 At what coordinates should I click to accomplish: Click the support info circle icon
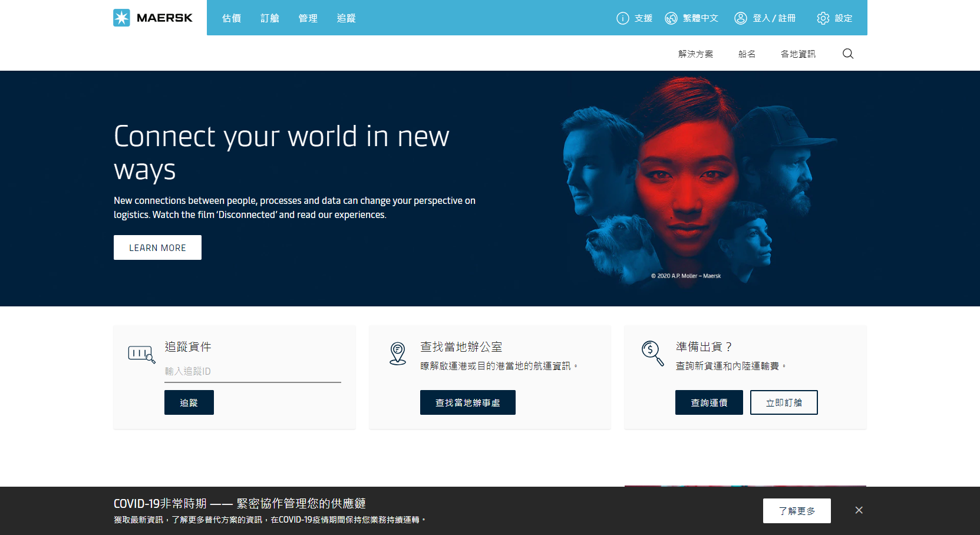click(x=622, y=18)
